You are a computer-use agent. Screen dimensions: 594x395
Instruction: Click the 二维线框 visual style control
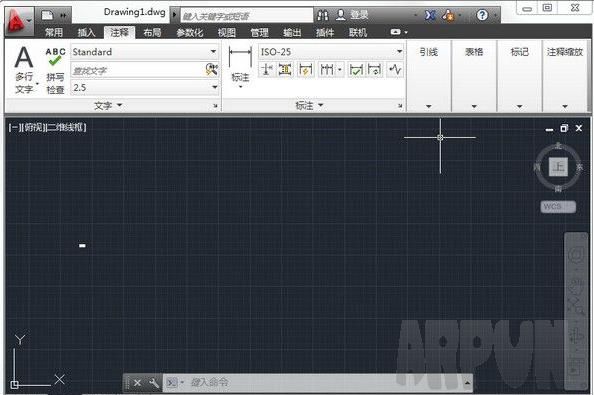coord(66,127)
